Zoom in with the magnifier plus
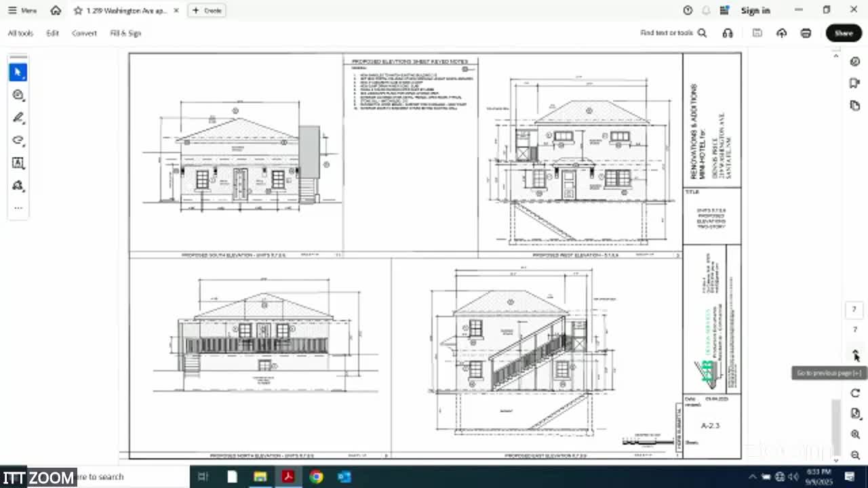868x488 pixels. (x=855, y=434)
